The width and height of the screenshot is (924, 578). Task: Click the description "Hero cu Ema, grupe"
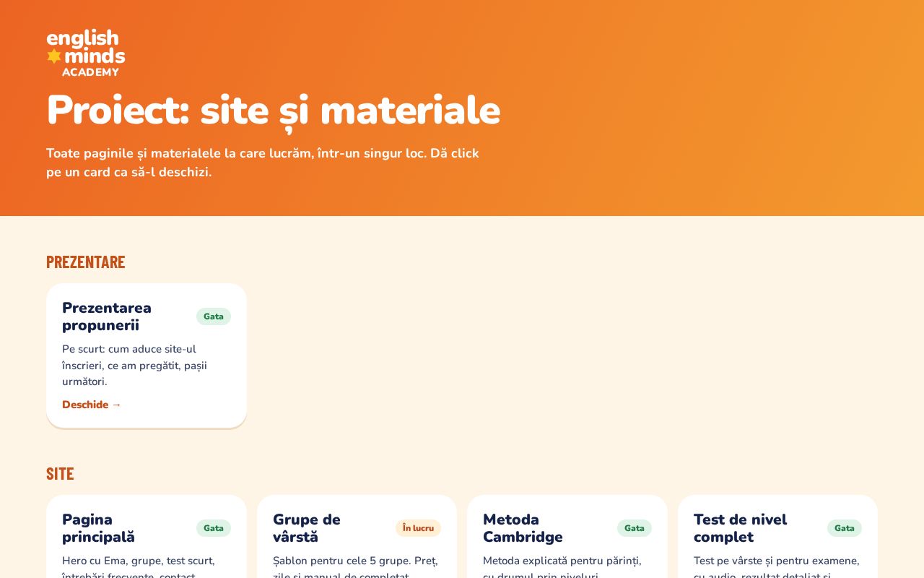pyautogui.click(x=139, y=568)
